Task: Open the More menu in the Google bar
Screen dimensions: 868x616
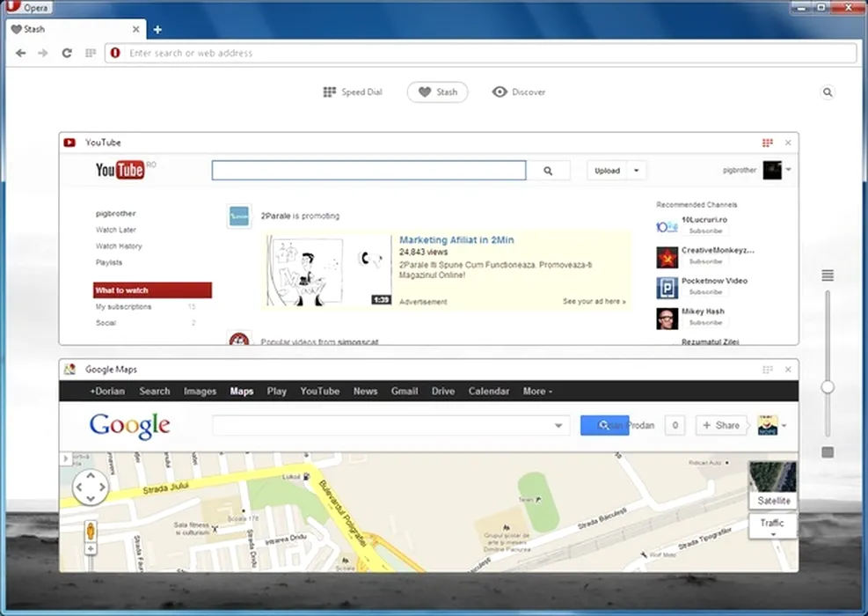Action: pos(537,391)
